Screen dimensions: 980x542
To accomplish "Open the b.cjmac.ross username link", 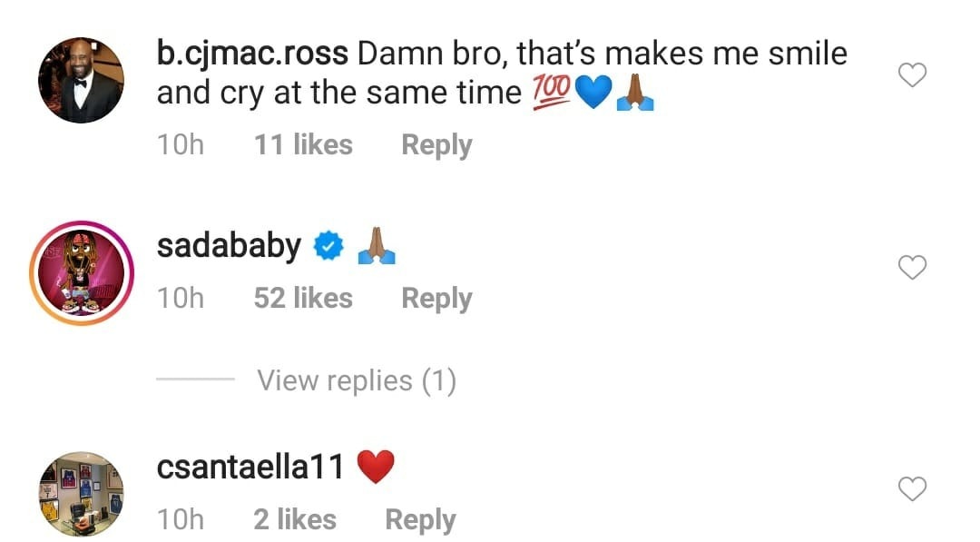I will coord(252,54).
